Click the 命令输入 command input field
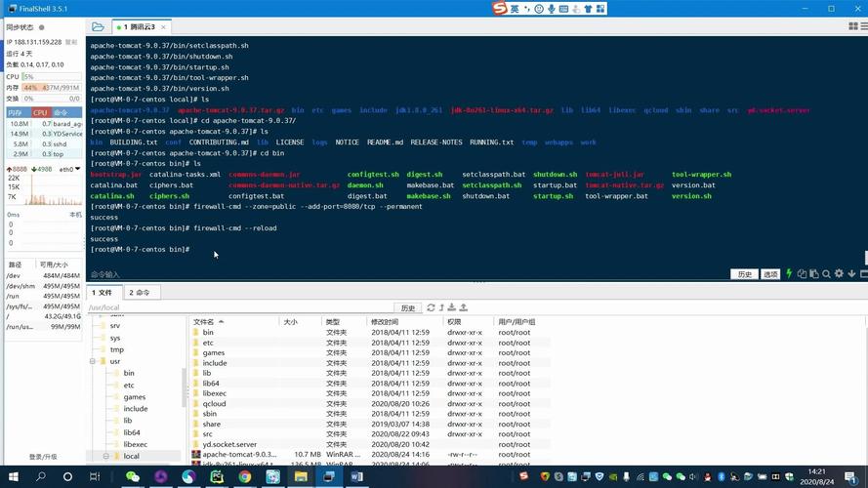The height and width of the screenshot is (488, 868). (x=391, y=274)
